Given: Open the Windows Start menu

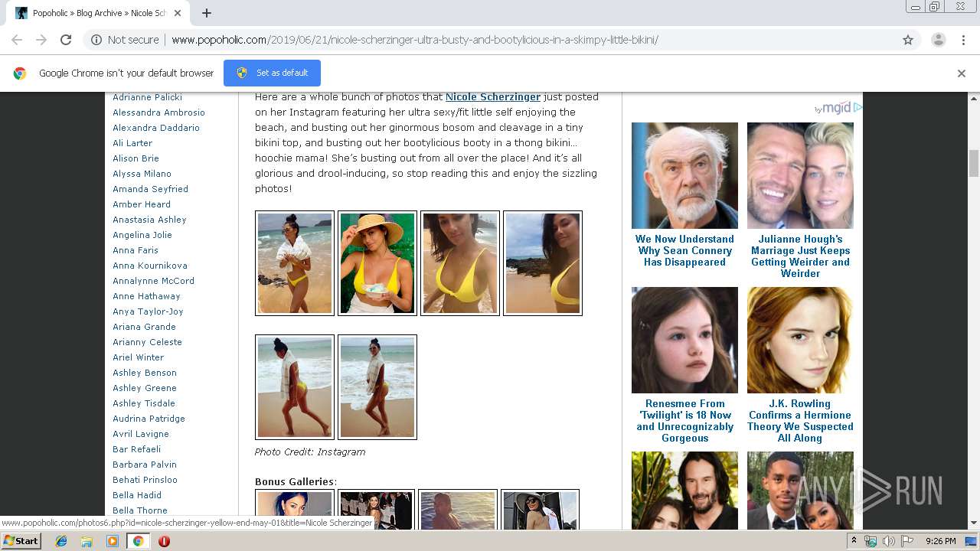Looking at the screenshot, I should click(21, 541).
